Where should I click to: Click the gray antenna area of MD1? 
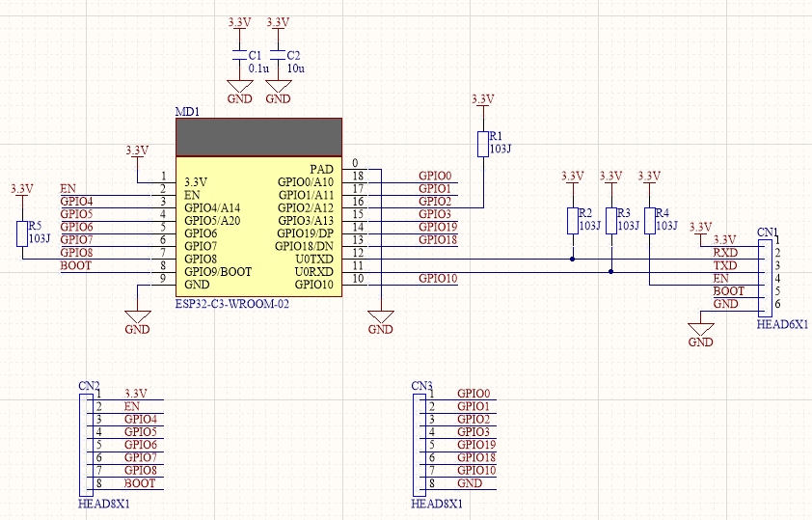258,137
